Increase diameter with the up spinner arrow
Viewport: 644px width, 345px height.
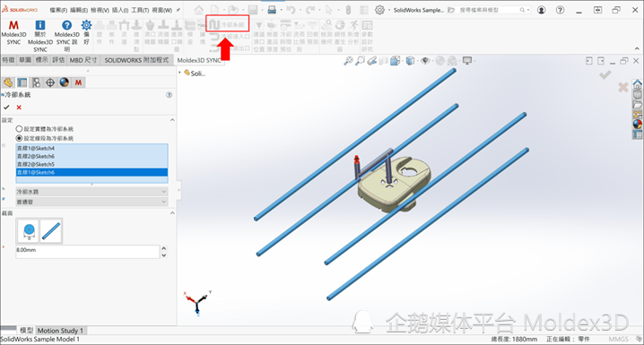tap(164, 248)
